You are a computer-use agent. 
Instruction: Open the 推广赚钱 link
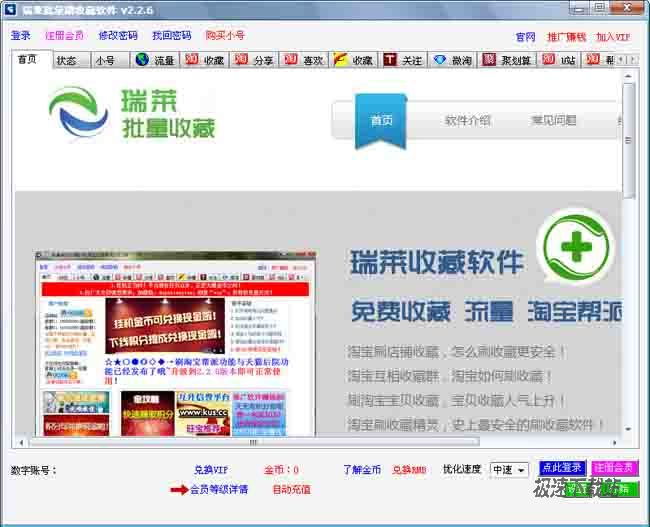pos(567,37)
